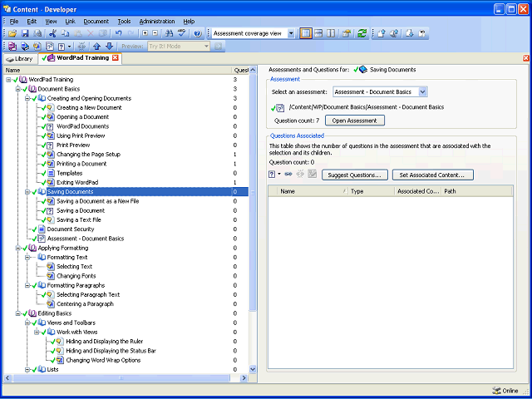Click the Link New Module purple icon
Image resolution: width=532 pixels, height=399 pixels.
point(12,47)
